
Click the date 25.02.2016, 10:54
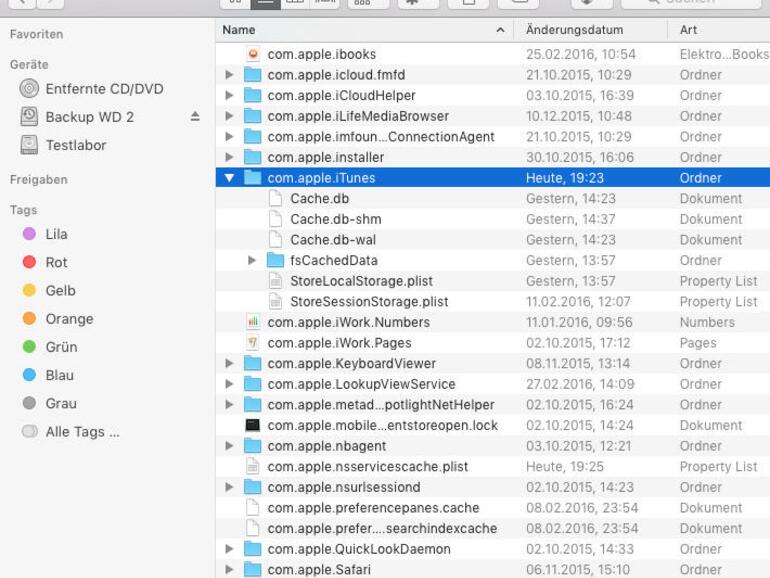[580, 54]
